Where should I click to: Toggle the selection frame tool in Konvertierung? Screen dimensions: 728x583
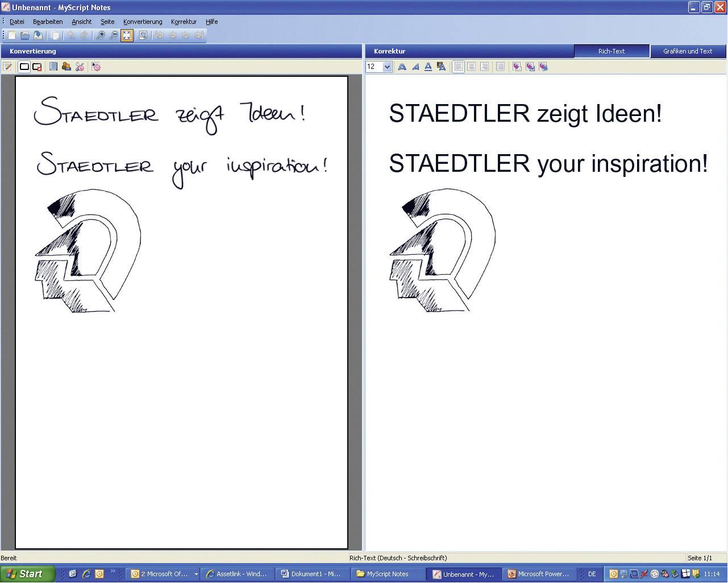[24, 67]
